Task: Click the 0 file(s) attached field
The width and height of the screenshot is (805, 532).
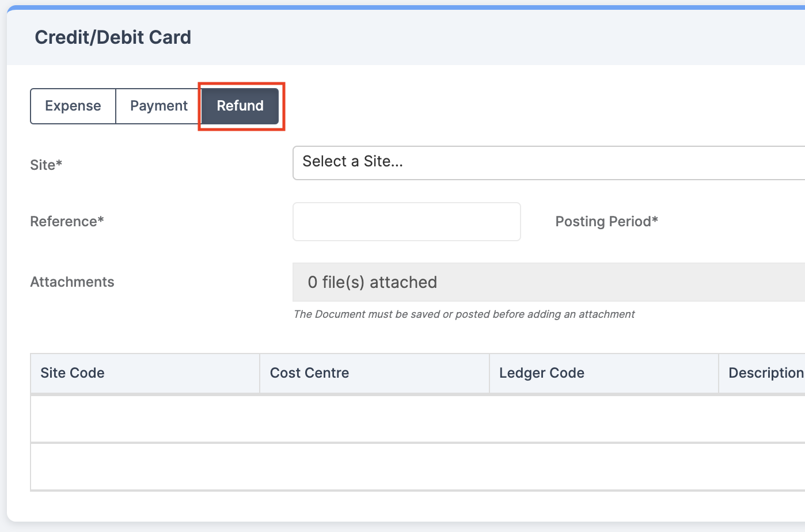Action: pyautogui.click(x=549, y=282)
